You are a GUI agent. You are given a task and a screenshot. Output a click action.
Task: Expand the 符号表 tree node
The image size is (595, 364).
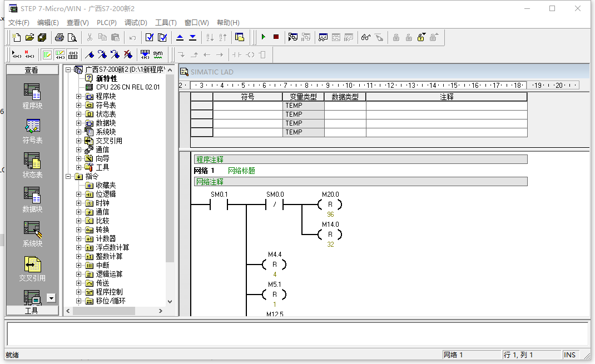click(x=78, y=105)
